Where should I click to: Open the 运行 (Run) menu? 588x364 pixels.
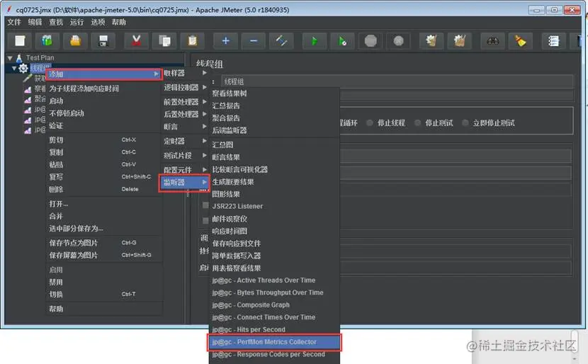[x=77, y=22]
